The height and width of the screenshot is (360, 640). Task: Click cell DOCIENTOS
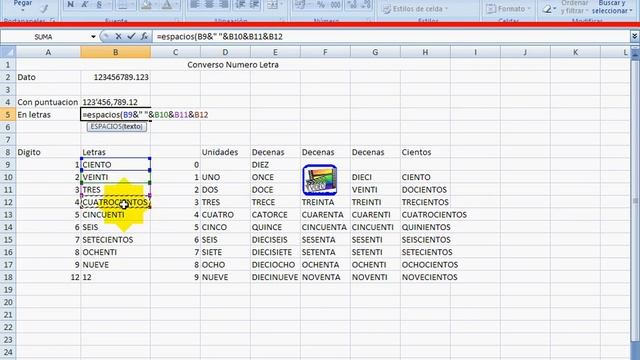pos(425,190)
